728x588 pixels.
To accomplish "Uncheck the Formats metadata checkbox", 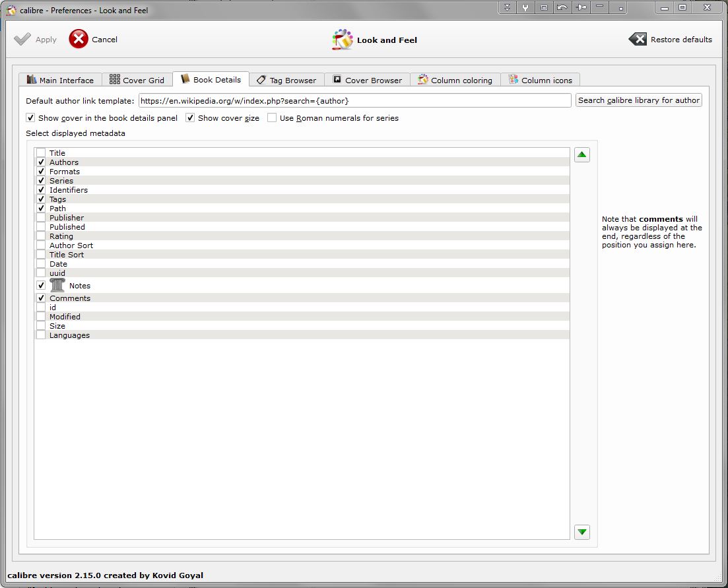I will (x=42, y=171).
